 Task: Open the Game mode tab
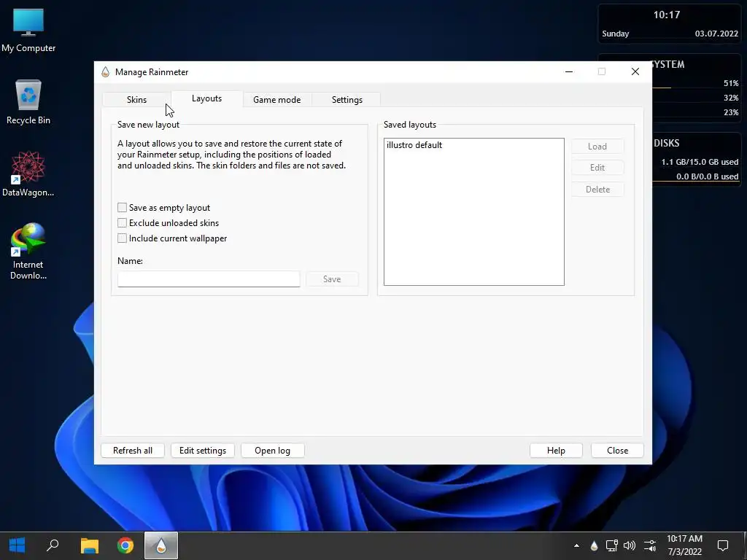point(276,99)
